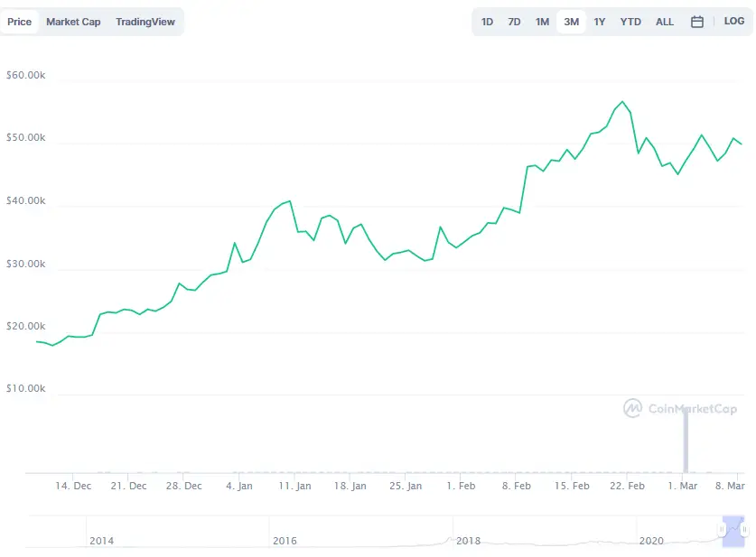Click the $20.00k axis label
The width and height of the screenshot is (756, 557).
coord(25,326)
